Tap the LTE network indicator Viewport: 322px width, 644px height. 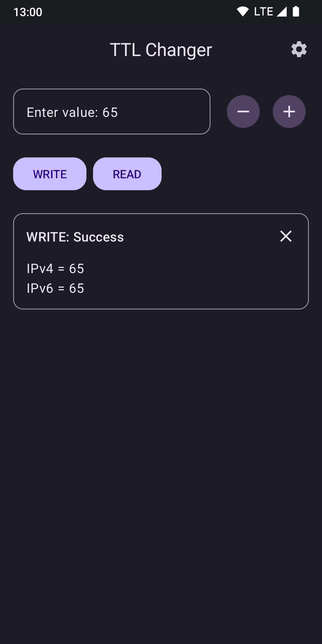[263, 12]
